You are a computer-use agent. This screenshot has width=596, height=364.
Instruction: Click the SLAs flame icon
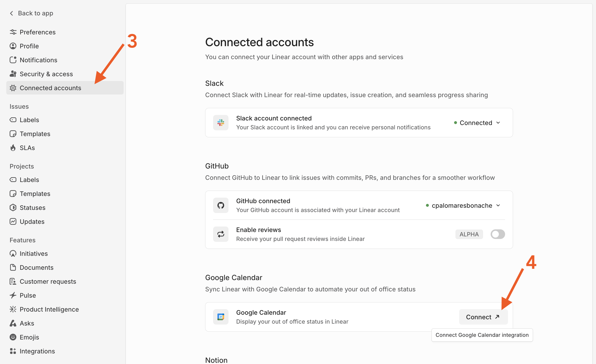pyautogui.click(x=13, y=148)
